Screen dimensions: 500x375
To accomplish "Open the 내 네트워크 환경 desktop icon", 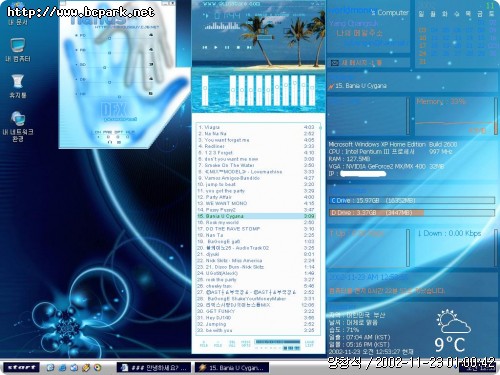I will click(x=18, y=126).
